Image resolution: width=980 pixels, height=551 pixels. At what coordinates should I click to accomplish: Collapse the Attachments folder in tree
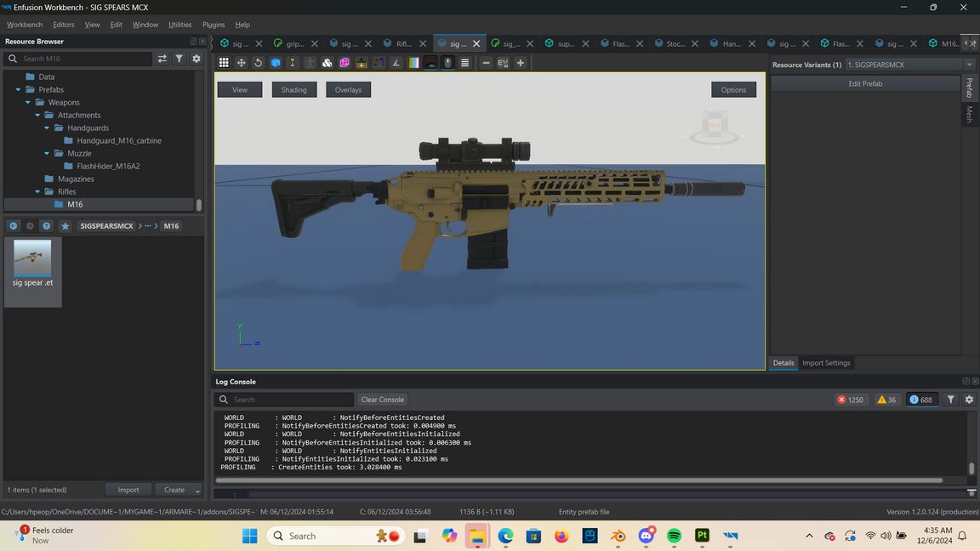[x=37, y=115]
